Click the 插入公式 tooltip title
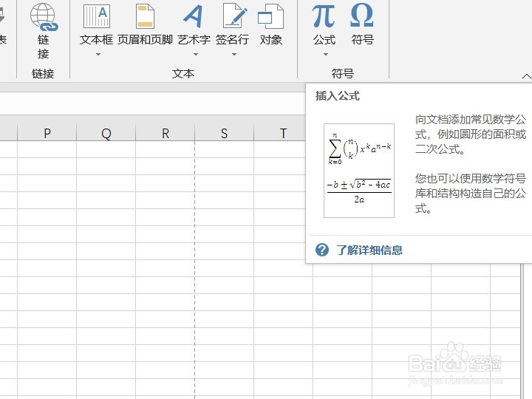The width and height of the screenshot is (532, 399). [337, 96]
